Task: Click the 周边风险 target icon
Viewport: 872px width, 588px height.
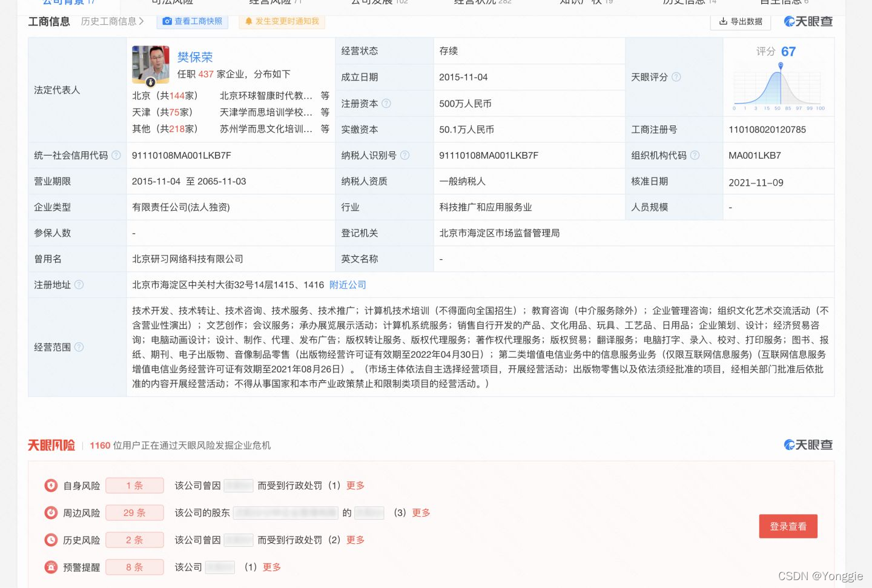Action: point(51,513)
